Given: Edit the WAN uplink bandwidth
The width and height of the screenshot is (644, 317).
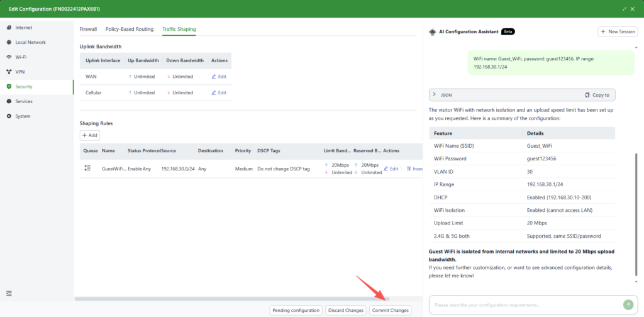Looking at the screenshot, I should pos(218,76).
